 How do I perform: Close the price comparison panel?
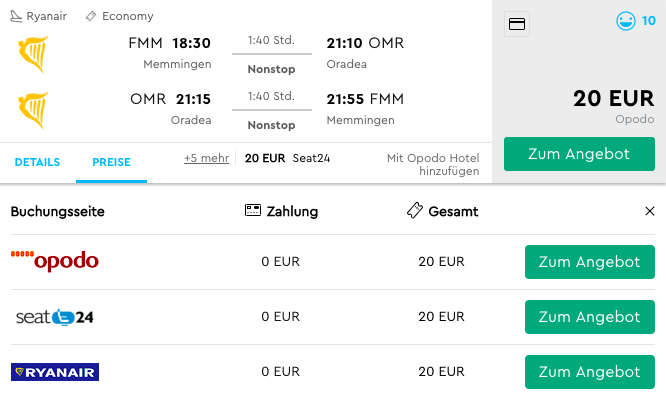tap(649, 211)
